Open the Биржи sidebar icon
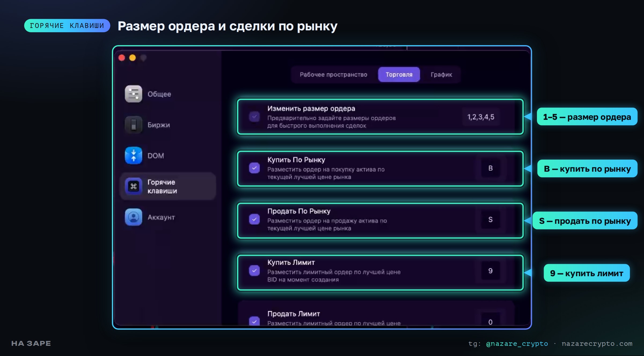Viewport: 644px width, 356px height. 133,125
